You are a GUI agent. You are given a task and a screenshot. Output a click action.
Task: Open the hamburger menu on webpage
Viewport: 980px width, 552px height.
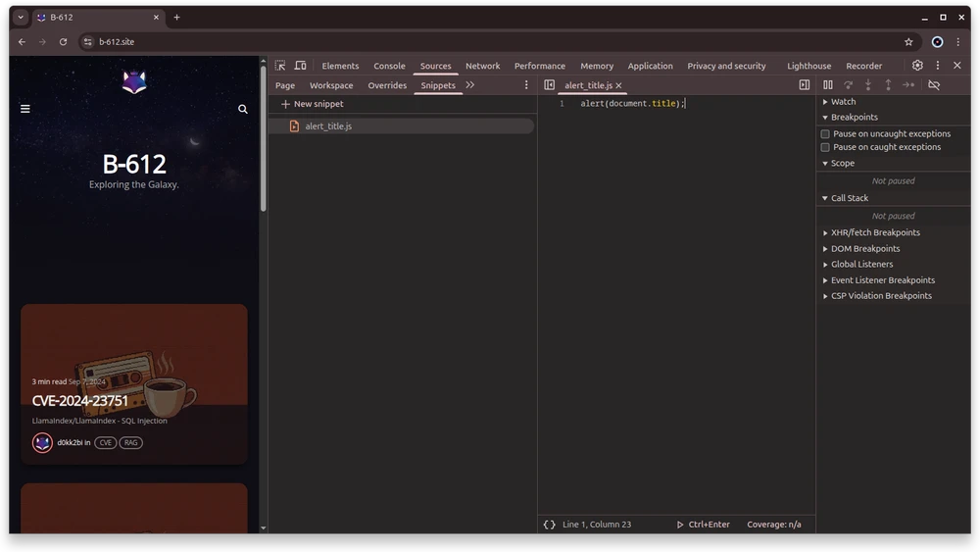pyautogui.click(x=25, y=109)
